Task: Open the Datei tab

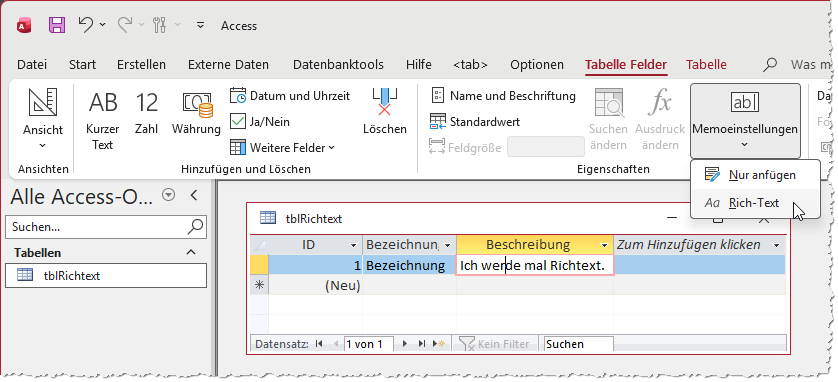Action: 32,65
